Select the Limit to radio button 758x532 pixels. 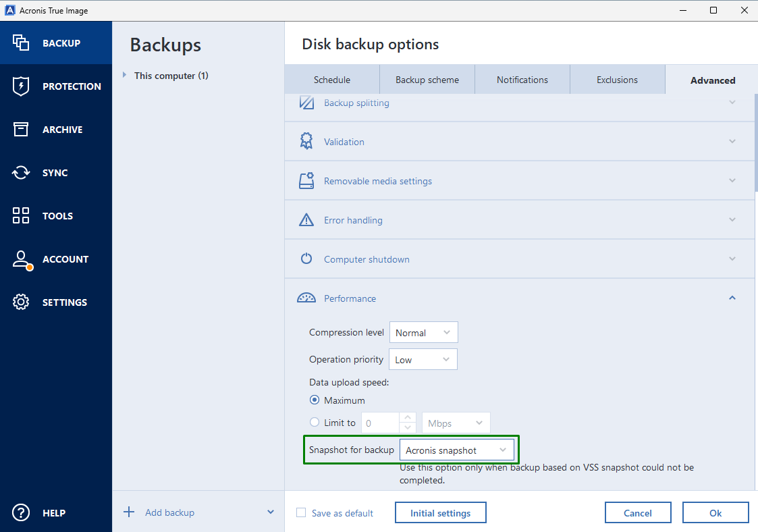tap(314, 422)
